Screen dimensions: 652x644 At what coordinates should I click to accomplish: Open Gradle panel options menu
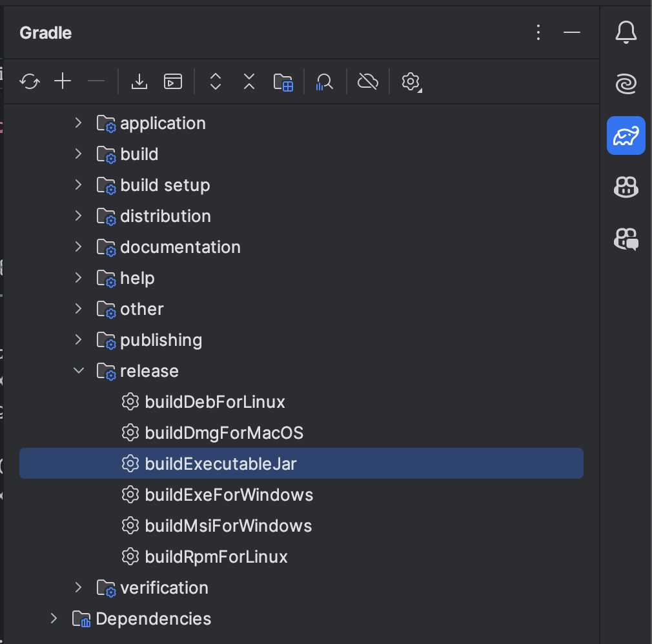[x=538, y=32]
